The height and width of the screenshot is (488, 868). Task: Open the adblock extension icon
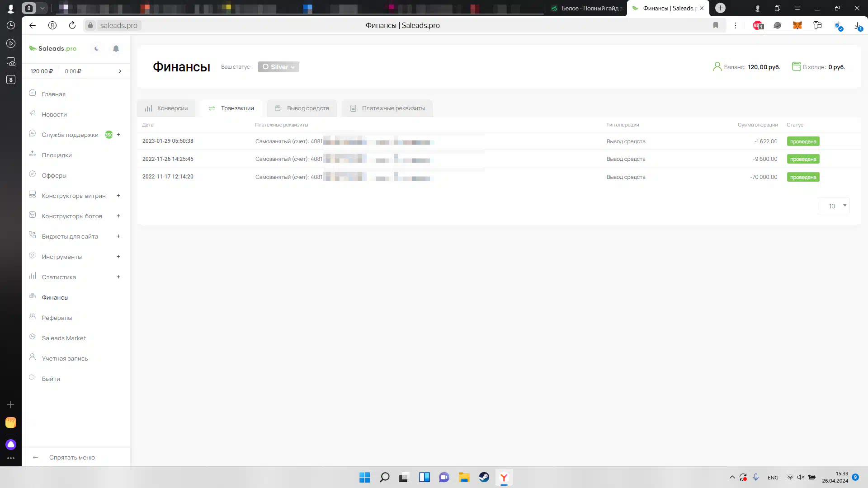tap(758, 25)
